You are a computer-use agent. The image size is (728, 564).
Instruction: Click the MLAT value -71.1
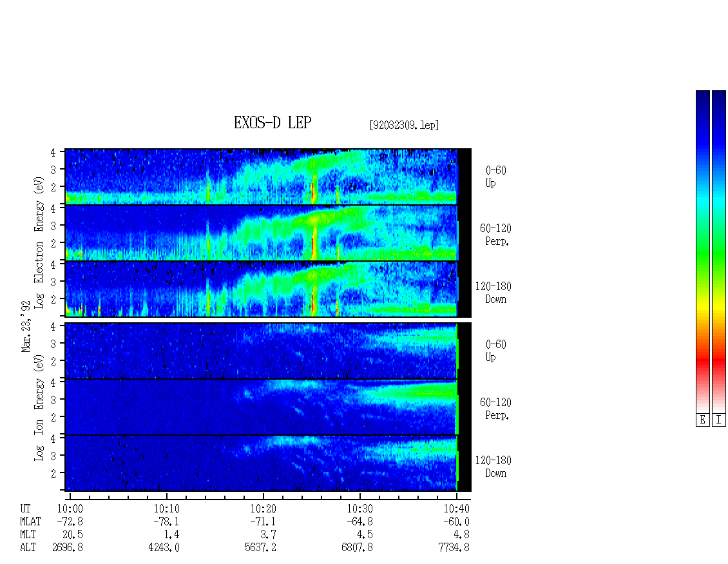(x=263, y=521)
